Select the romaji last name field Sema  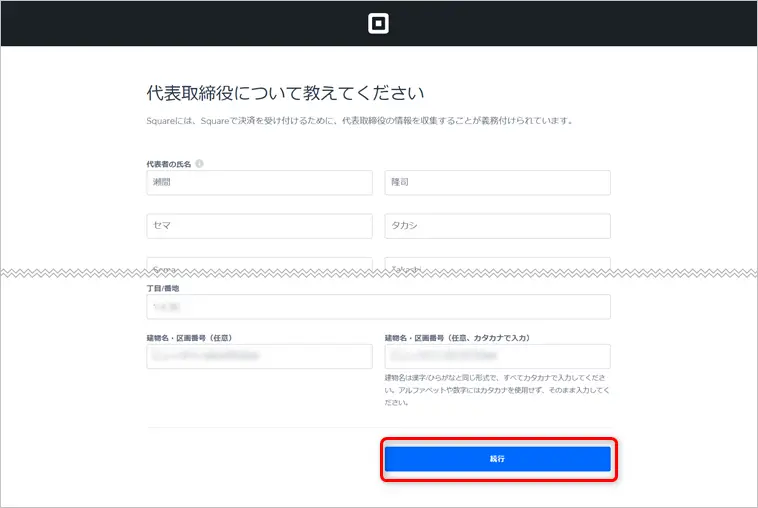click(x=260, y=265)
